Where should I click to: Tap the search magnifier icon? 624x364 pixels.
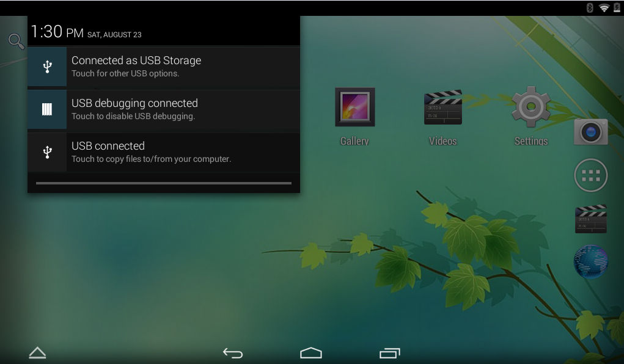(17, 42)
